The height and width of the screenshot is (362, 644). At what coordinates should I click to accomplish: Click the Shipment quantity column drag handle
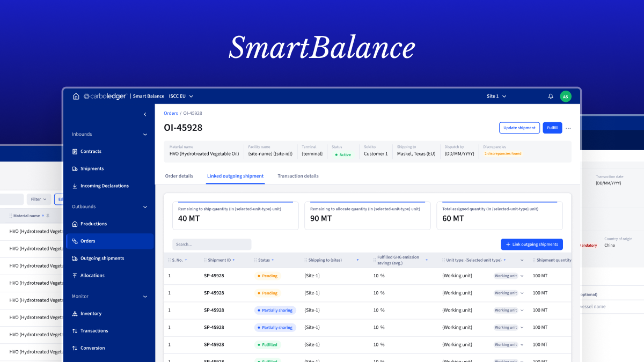click(534, 260)
